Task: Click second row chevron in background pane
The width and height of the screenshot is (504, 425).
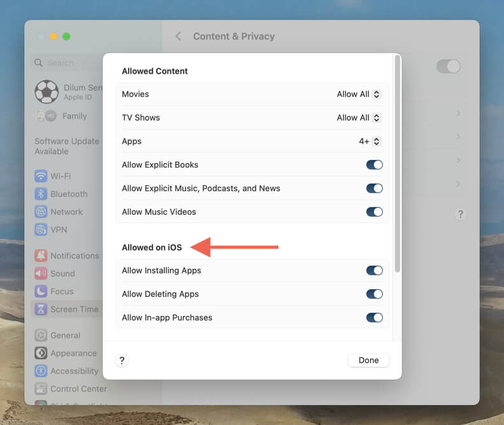Action: point(458,136)
